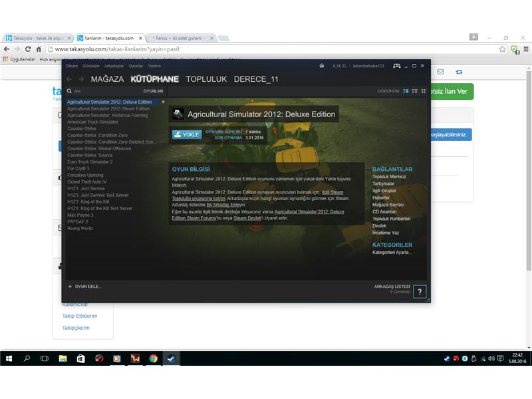
Task: Go to MAĞAZA section
Action: point(107,79)
